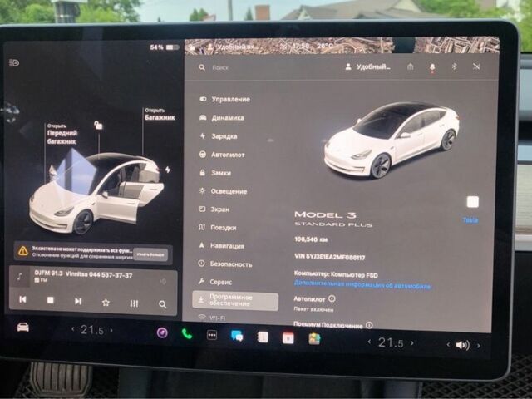This screenshot has height=399, width=532.
Task: Open the white notes app icon in the dock
Action: pyautogui.click(x=263, y=337)
